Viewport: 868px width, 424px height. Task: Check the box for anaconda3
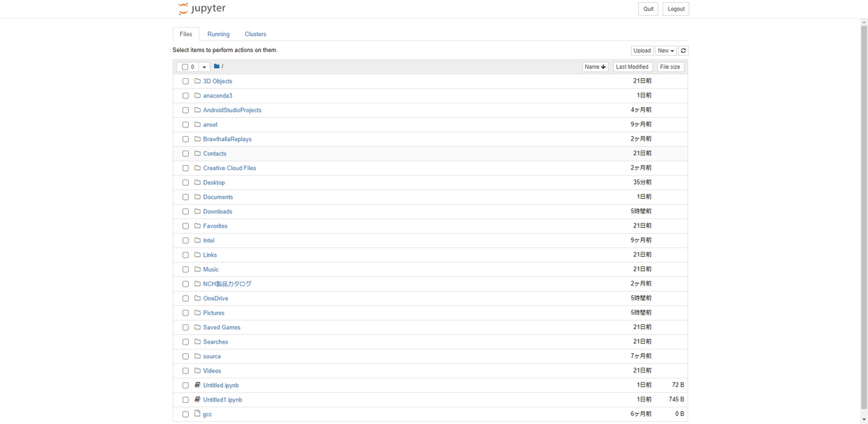185,96
